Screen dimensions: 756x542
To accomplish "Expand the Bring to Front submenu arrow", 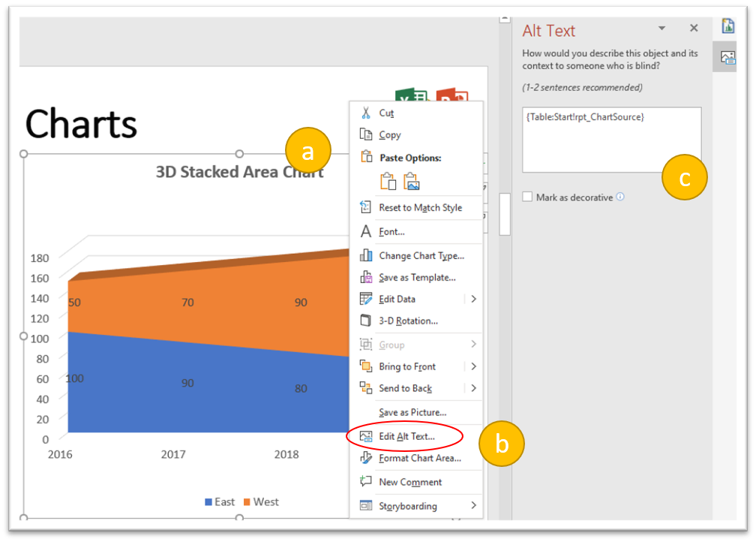I will [473, 366].
